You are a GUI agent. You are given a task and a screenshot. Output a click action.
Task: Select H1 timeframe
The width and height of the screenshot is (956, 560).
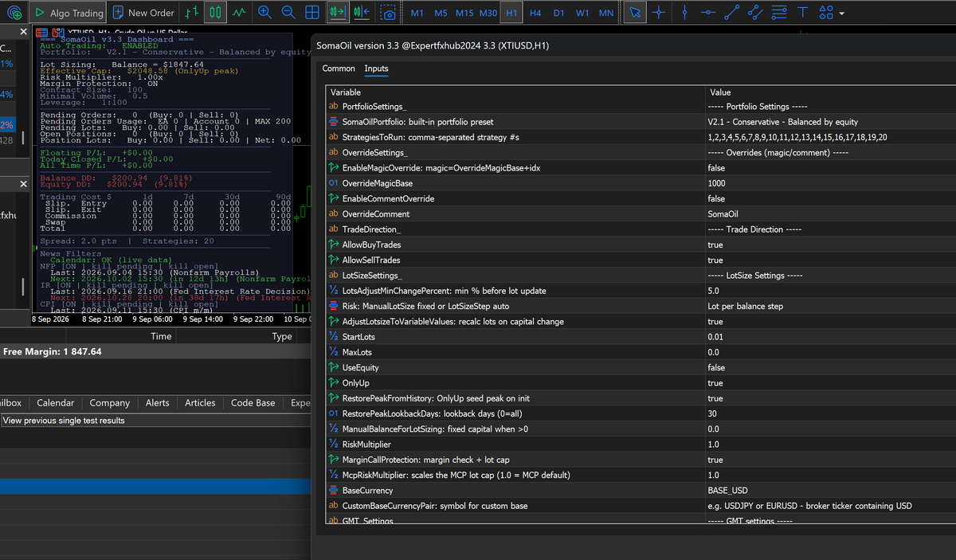tap(511, 13)
